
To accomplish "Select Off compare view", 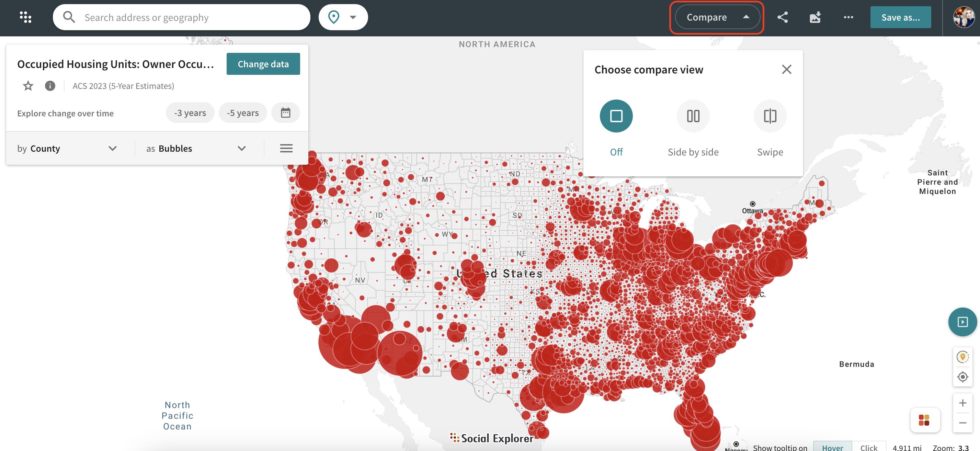I will click(x=616, y=116).
